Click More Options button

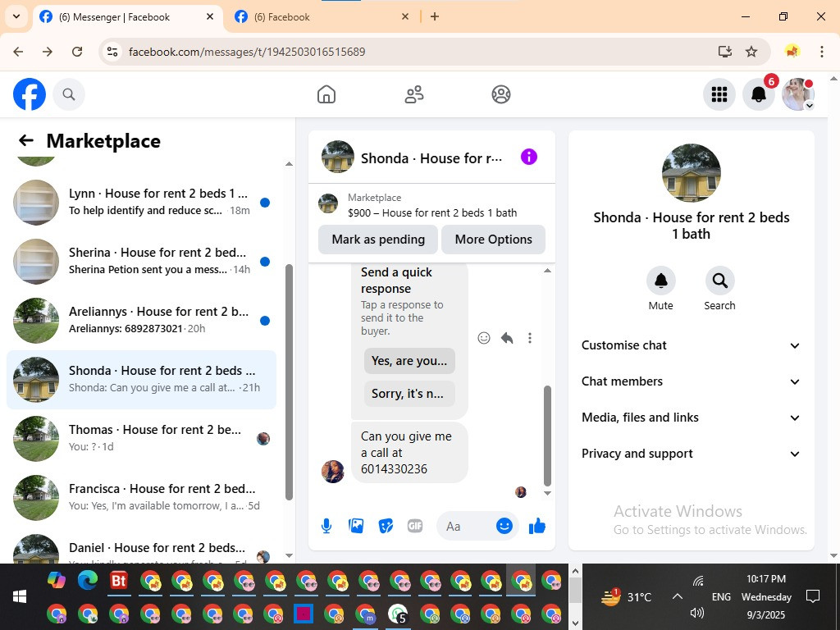(493, 240)
